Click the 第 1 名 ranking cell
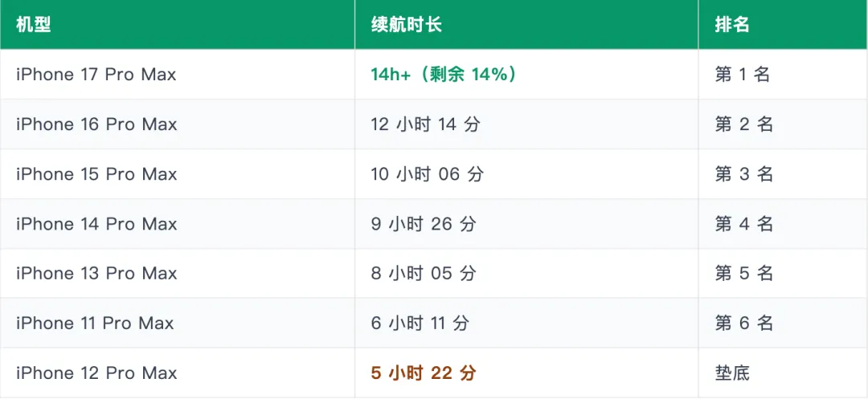Viewport: 868px width, 399px height. click(783, 75)
